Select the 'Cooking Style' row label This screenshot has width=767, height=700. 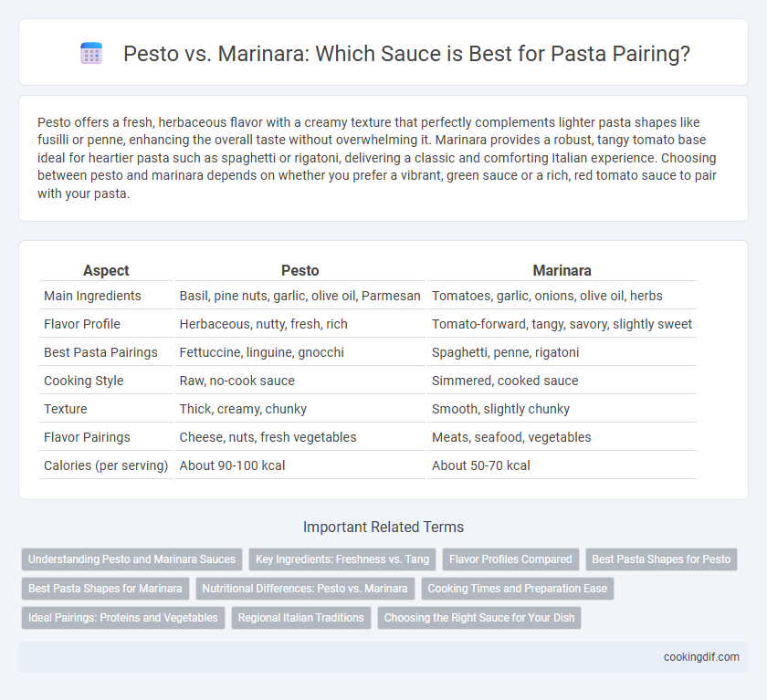tap(84, 381)
